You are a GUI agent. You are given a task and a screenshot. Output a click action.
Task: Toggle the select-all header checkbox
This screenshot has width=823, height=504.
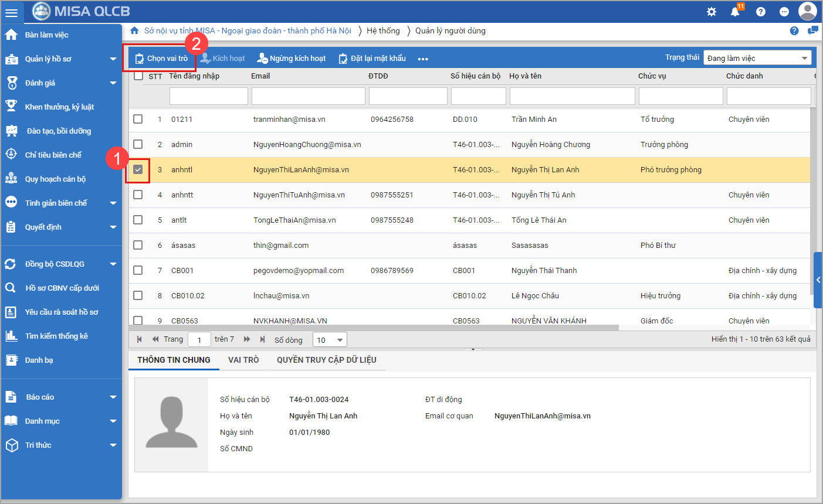(138, 76)
